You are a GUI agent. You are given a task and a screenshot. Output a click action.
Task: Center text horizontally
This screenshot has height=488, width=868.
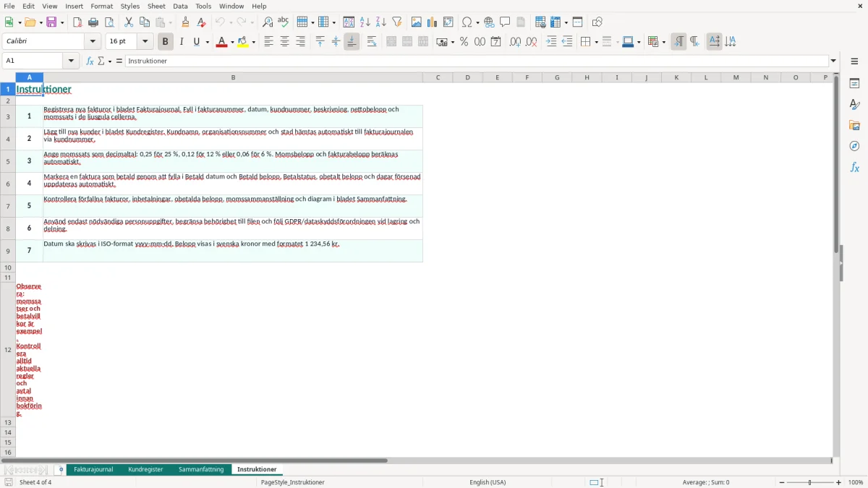pyautogui.click(x=285, y=42)
